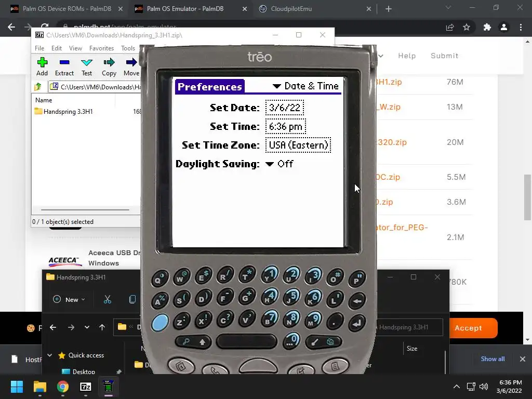Viewport: 532px width, 399px height.
Task: Tap the U/2 key on Treo keyboard
Action: tap(291, 275)
